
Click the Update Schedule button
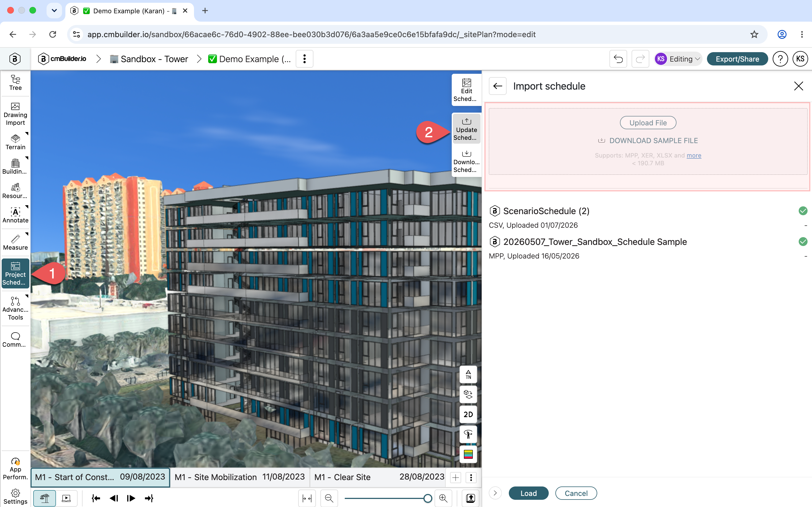pyautogui.click(x=466, y=129)
